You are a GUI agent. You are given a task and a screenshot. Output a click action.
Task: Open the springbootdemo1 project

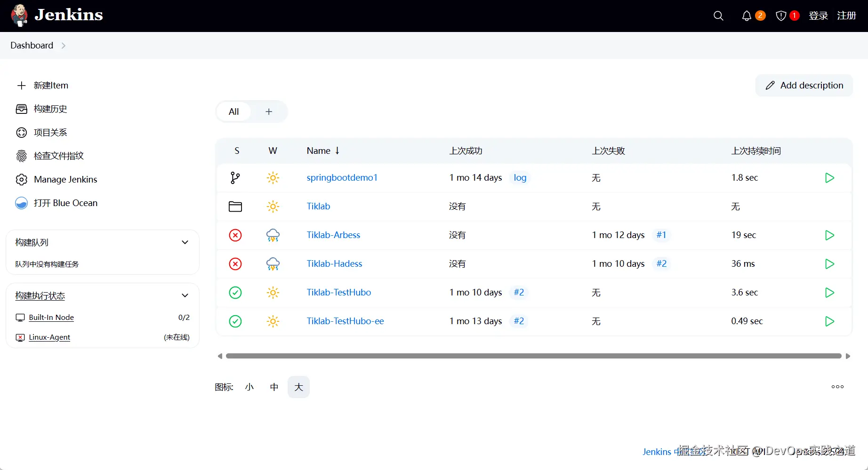click(x=342, y=178)
